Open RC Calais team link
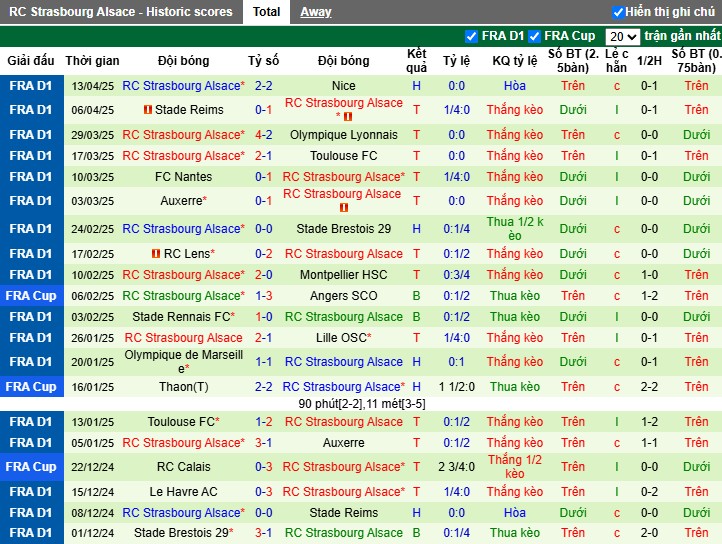Image resolution: width=722 pixels, height=544 pixels. click(x=183, y=467)
